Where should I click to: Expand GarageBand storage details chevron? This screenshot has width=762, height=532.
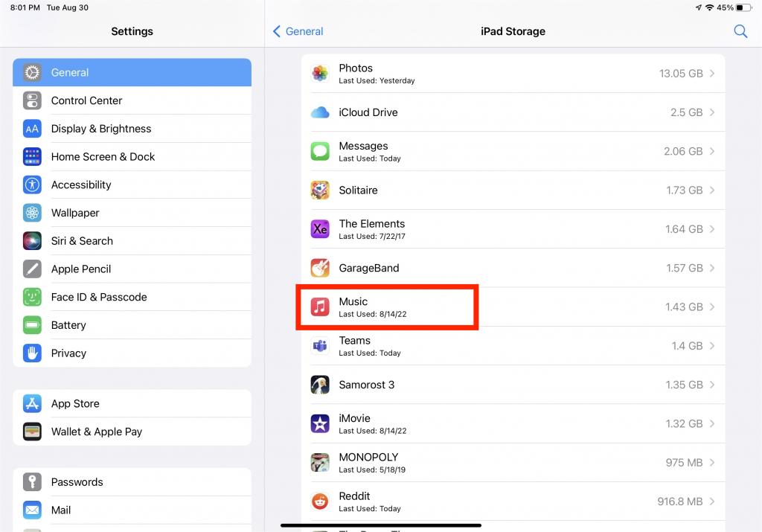(x=712, y=268)
